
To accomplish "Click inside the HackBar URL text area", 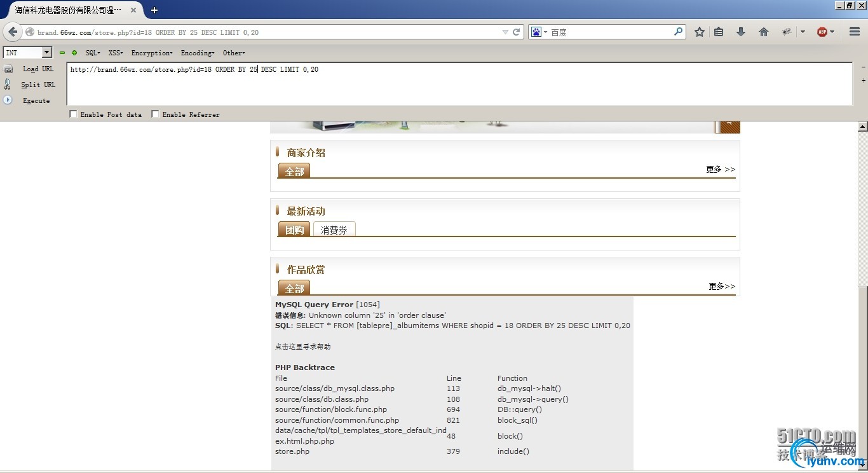I will [x=459, y=84].
